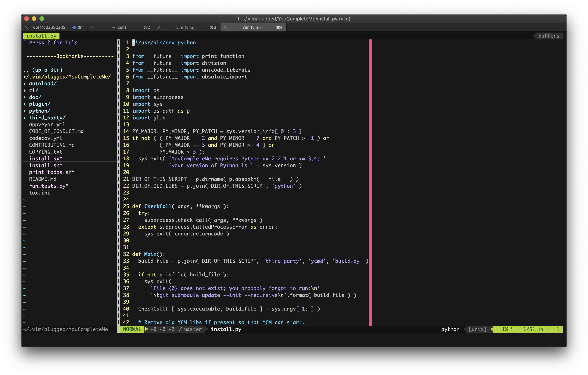588x375 pixels.
Task: Click the blue activity dot on first tab
Action: 74,27
